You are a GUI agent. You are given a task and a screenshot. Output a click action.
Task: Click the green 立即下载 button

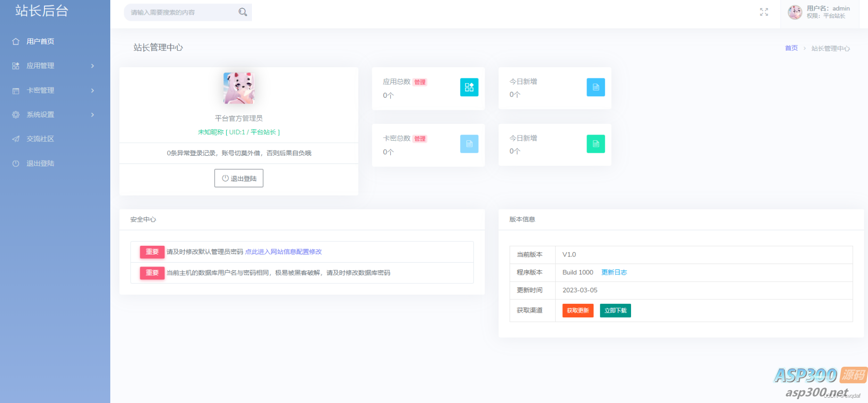[x=616, y=311]
